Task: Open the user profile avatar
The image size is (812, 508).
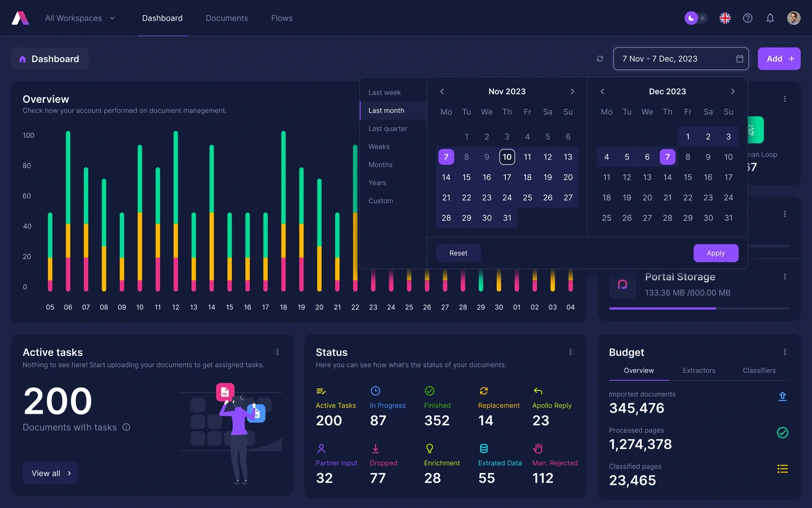Action: pyautogui.click(x=794, y=18)
